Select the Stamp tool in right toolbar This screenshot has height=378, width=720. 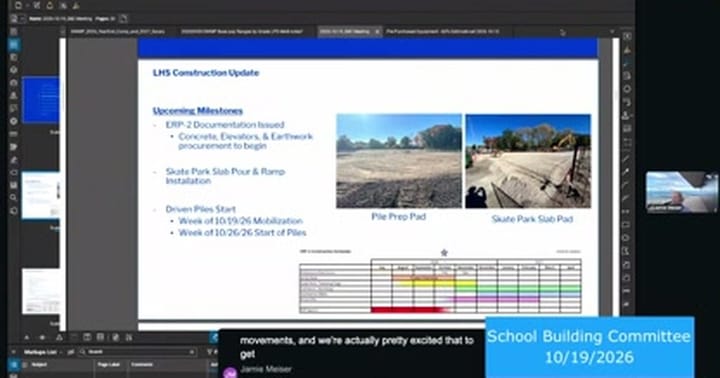(626, 116)
